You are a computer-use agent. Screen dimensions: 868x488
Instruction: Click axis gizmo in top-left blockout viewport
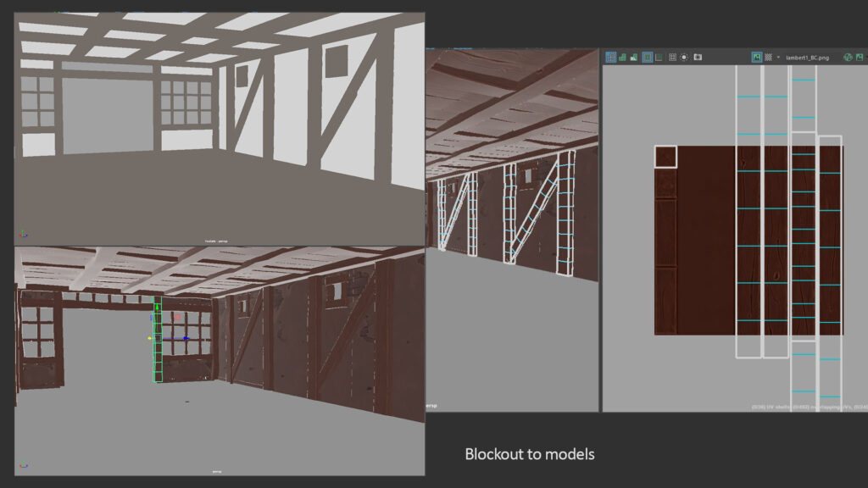[x=23, y=234]
